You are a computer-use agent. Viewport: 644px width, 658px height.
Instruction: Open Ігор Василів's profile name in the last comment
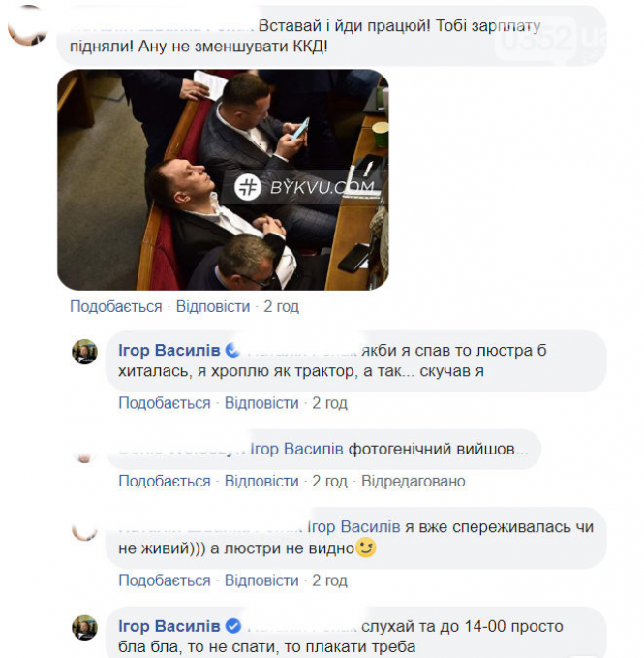(x=169, y=626)
